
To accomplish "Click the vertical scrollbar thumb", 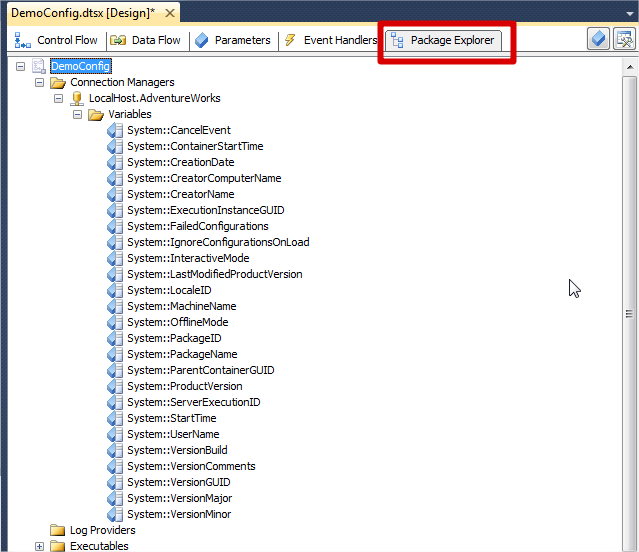I will (x=629, y=313).
